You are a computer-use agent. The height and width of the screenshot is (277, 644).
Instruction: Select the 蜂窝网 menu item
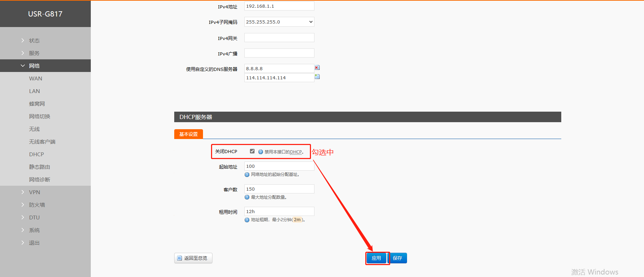[x=37, y=104]
